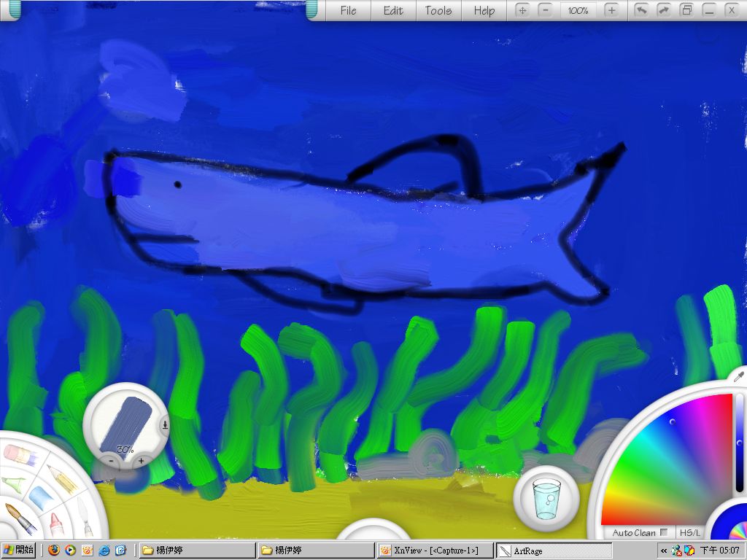The width and height of the screenshot is (747, 560).
Task: Enable the Auto Clean checkbox
Action: tap(664, 532)
